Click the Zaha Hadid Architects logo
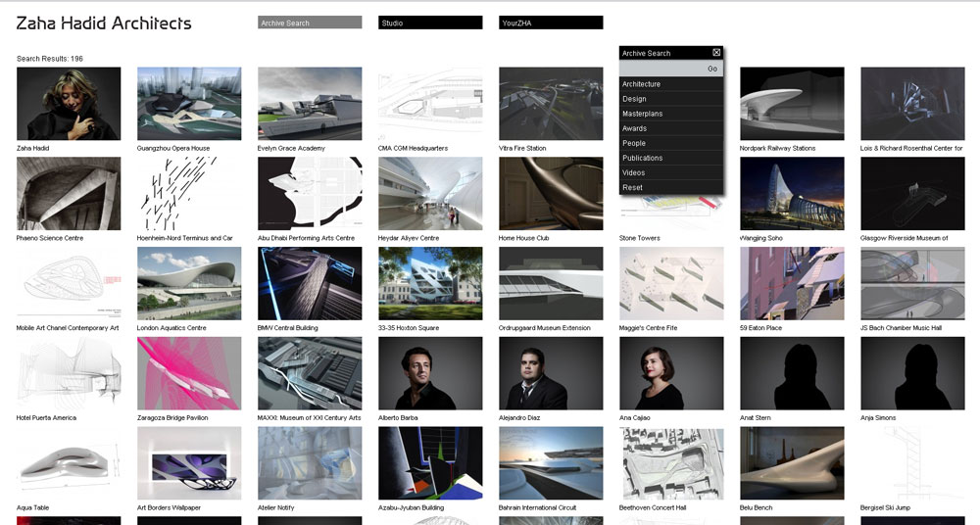980x525 pixels. 104,24
